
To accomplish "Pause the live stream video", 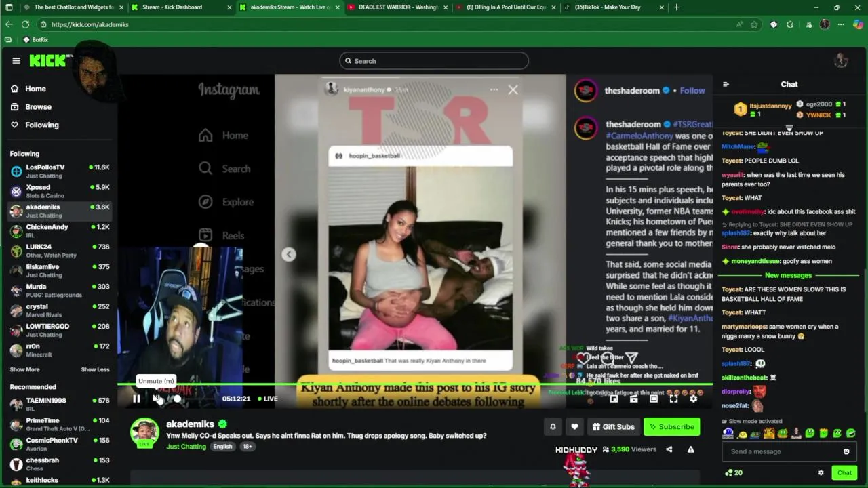I will tap(136, 399).
